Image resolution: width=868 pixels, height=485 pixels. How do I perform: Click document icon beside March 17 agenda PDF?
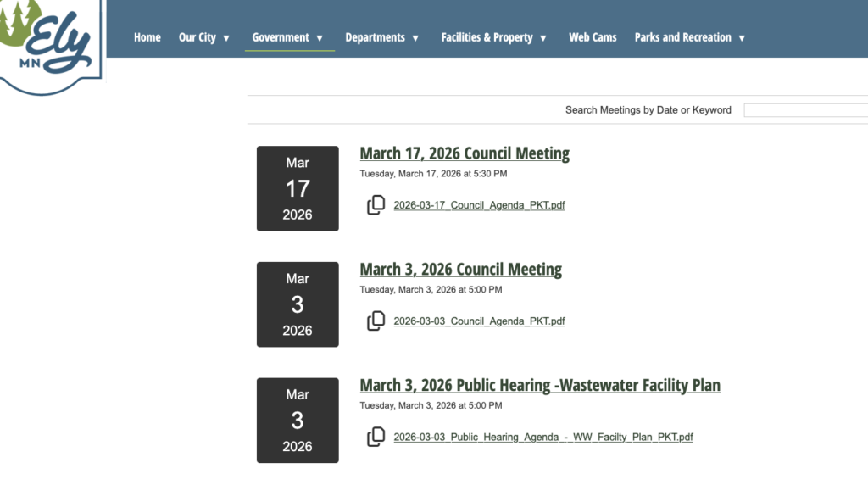[x=376, y=205]
